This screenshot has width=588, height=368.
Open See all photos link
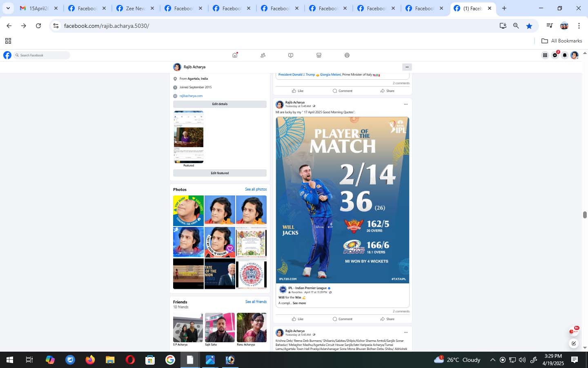[256, 189]
